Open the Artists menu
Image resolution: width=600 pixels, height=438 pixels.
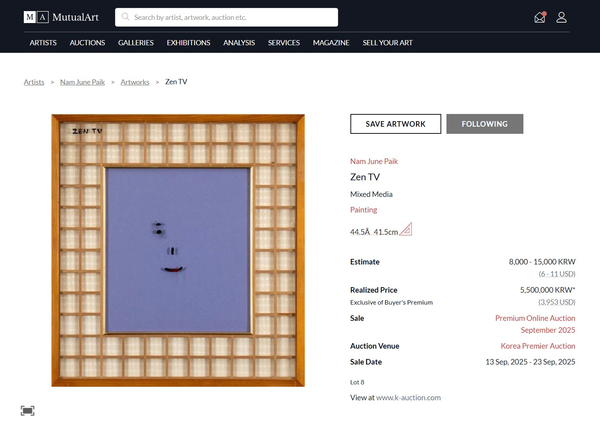[x=43, y=43]
